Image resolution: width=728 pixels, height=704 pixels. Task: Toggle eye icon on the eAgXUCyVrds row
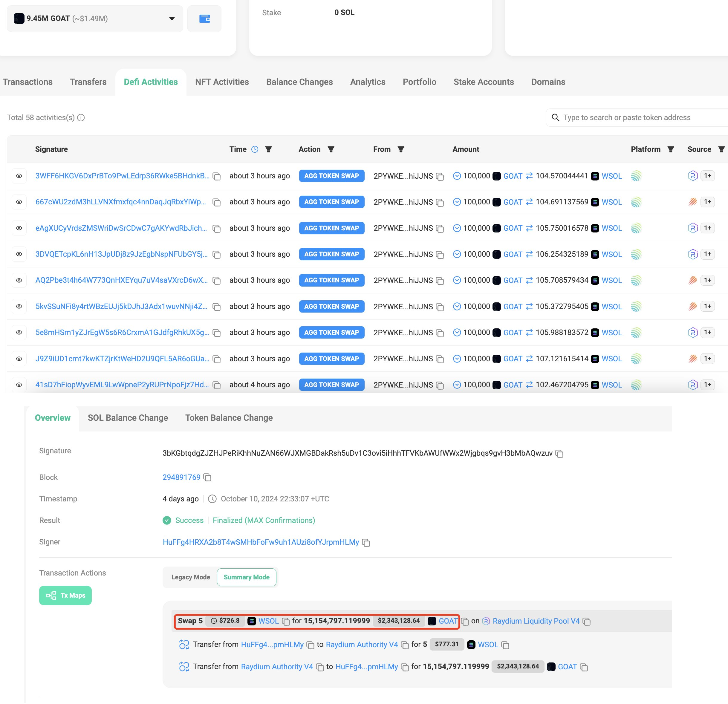pos(19,228)
